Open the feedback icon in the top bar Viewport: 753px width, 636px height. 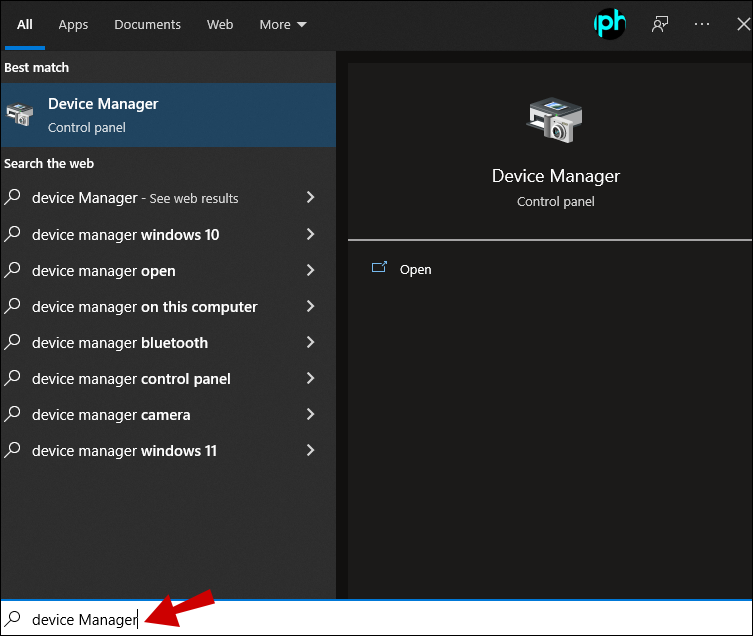[x=659, y=24]
